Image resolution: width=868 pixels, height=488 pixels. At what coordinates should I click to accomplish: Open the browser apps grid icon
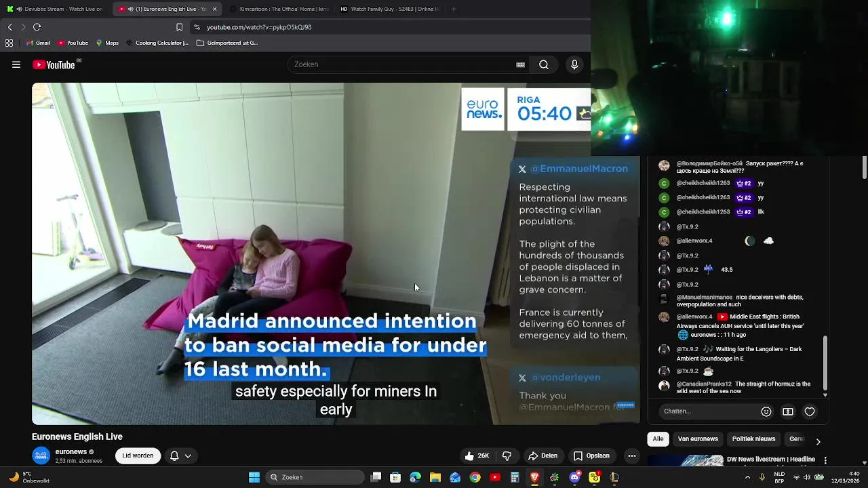9,43
